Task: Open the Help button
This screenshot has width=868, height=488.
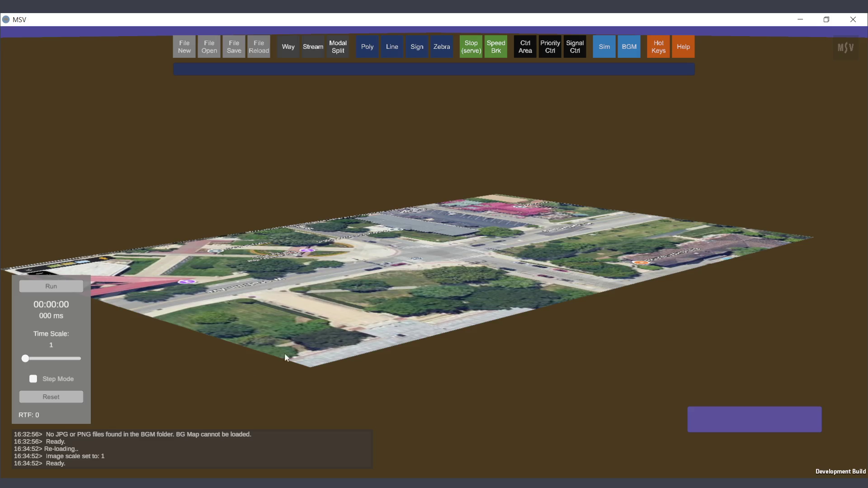Action: click(684, 47)
